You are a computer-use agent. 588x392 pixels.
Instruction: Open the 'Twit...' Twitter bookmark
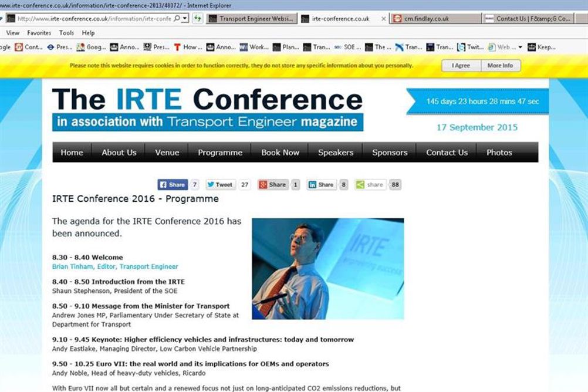click(470, 48)
